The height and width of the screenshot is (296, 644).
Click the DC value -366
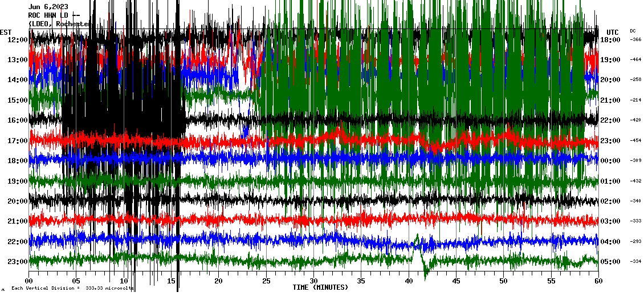[x=635, y=40]
